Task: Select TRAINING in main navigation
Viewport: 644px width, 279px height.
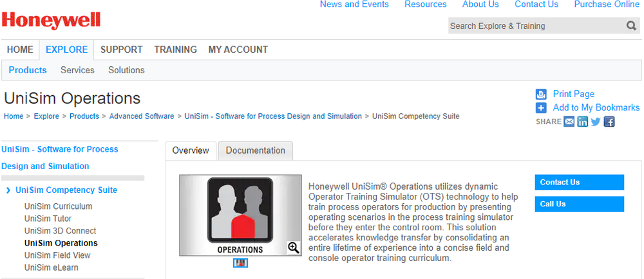Action: pyautogui.click(x=175, y=50)
